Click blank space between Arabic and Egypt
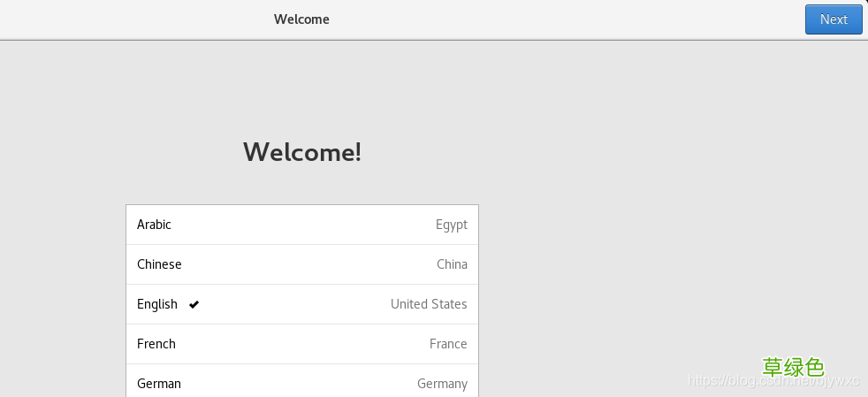 pos(301,225)
